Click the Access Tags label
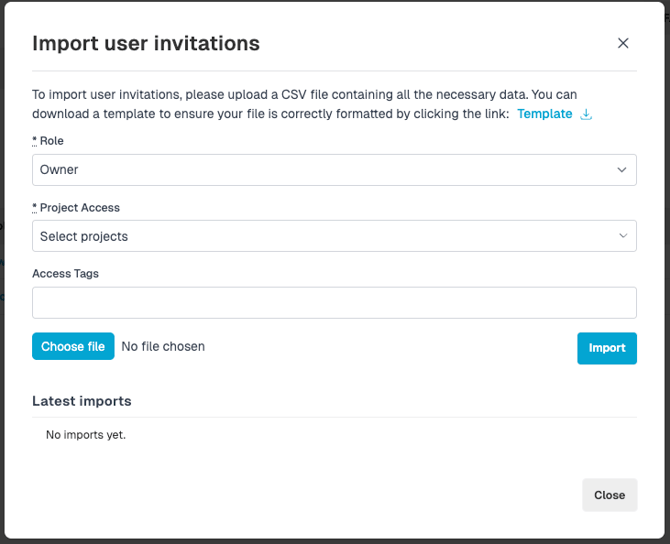 [x=65, y=273]
